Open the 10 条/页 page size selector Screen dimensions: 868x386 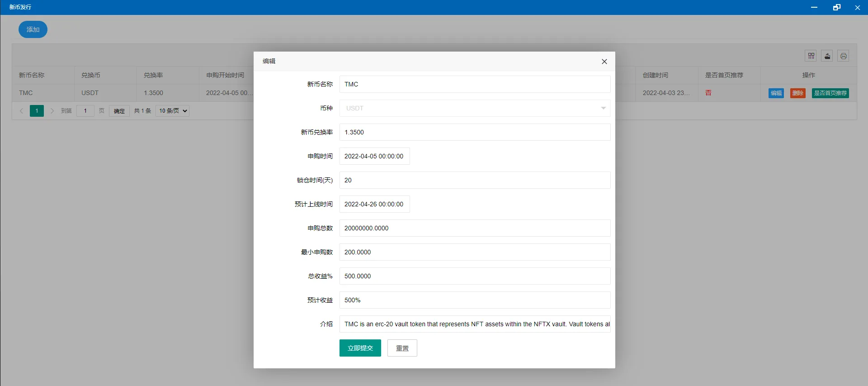click(x=172, y=111)
